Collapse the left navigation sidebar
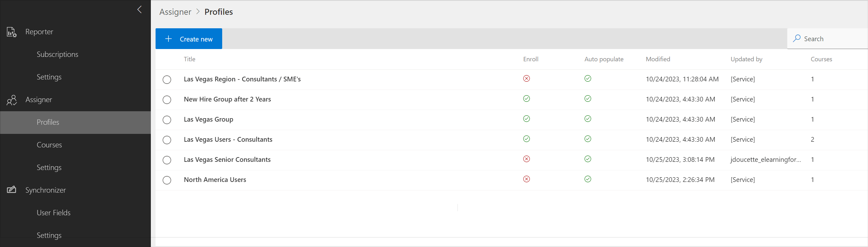This screenshot has width=868, height=247. [140, 9]
